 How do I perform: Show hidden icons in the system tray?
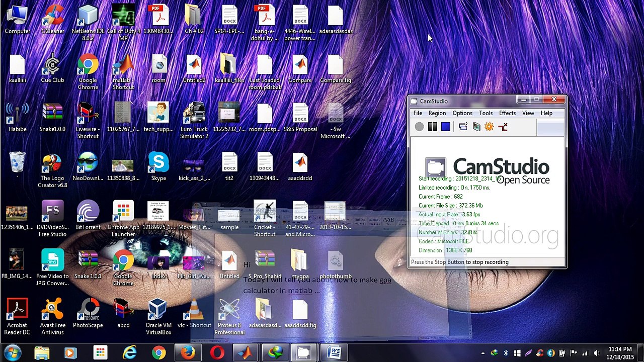point(483,353)
